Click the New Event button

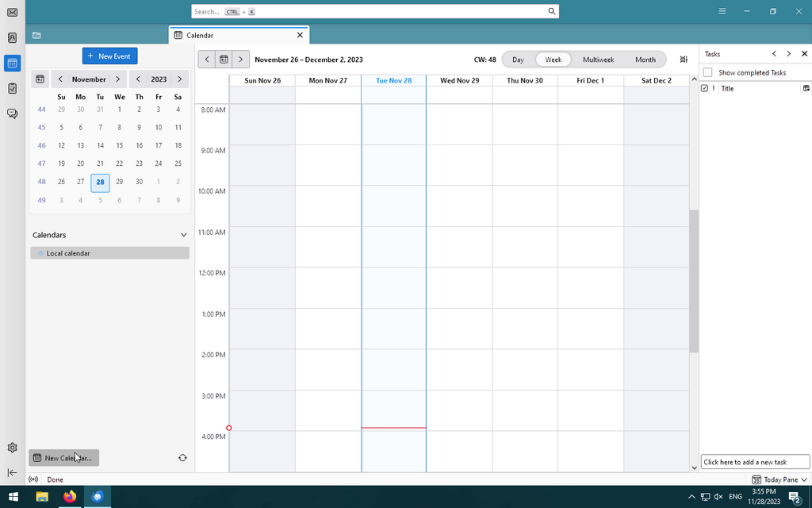pos(109,56)
